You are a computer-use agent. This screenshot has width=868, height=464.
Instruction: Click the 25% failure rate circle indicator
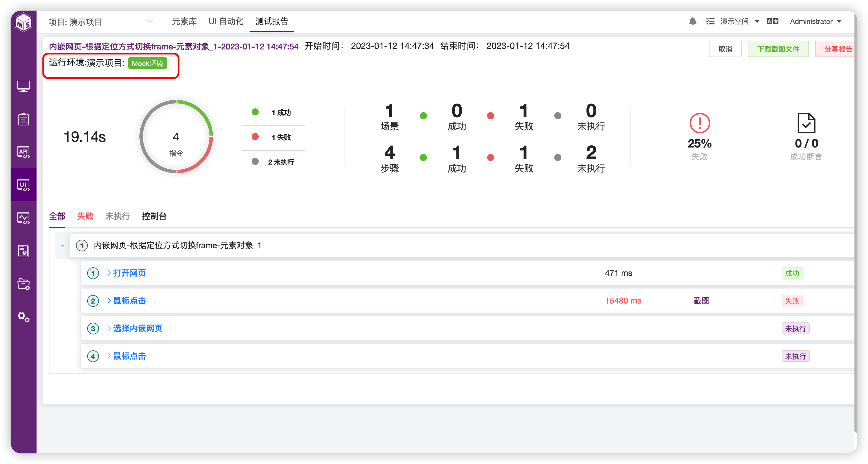pyautogui.click(x=699, y=124)
